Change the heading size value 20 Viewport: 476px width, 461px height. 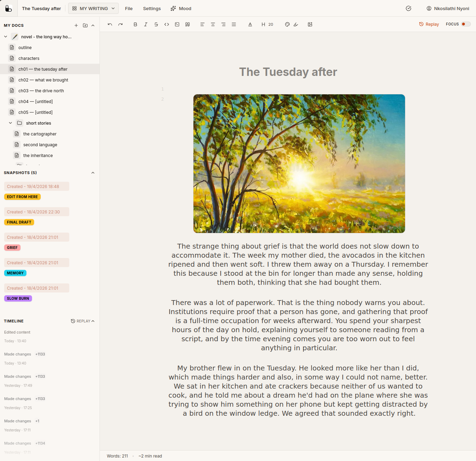[271, 24]
